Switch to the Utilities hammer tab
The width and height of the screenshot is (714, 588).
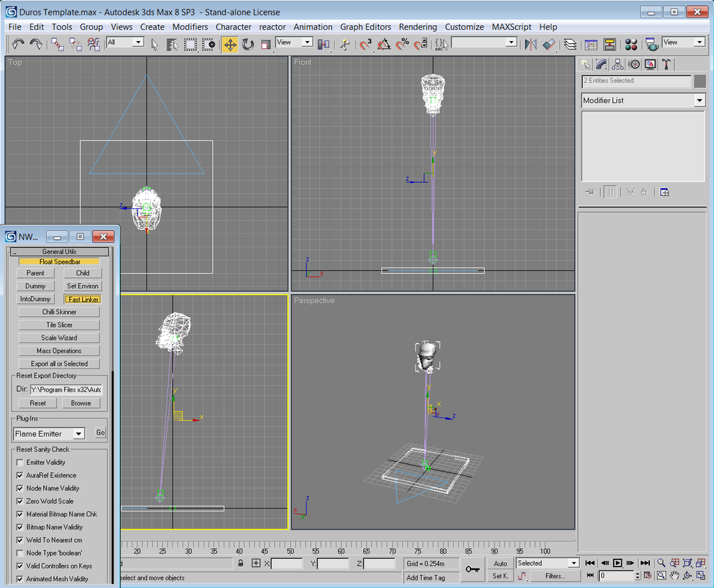point(666,65)
